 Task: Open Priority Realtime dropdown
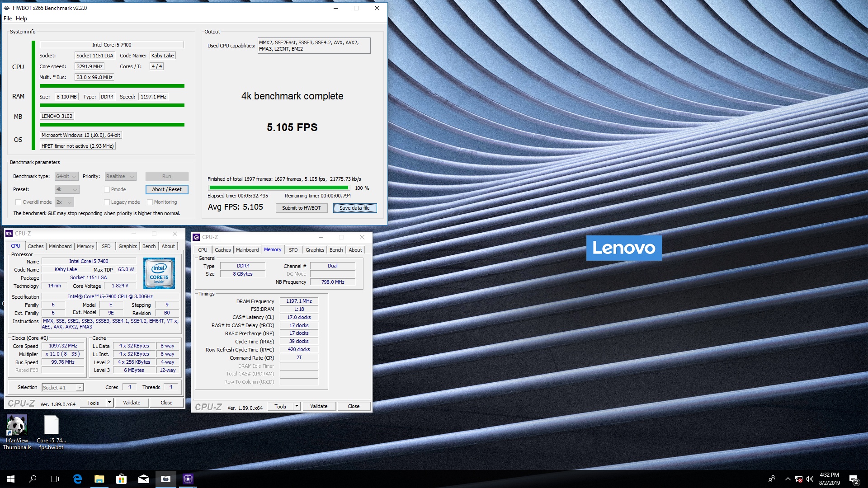coord(120,176)
